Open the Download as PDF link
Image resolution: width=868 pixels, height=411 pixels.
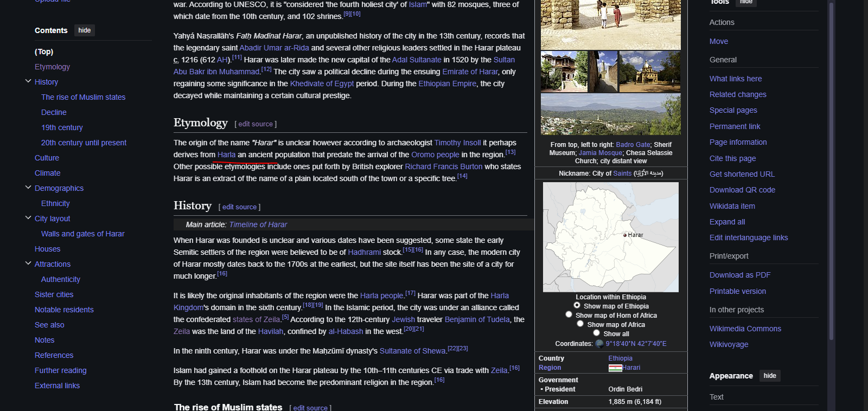(x=739, y=275)
